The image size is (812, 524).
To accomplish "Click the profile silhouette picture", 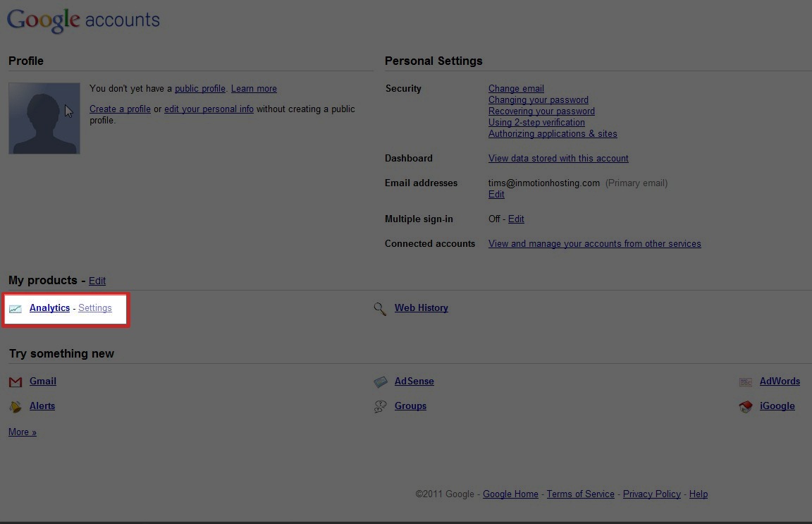I will click(44, 118).
